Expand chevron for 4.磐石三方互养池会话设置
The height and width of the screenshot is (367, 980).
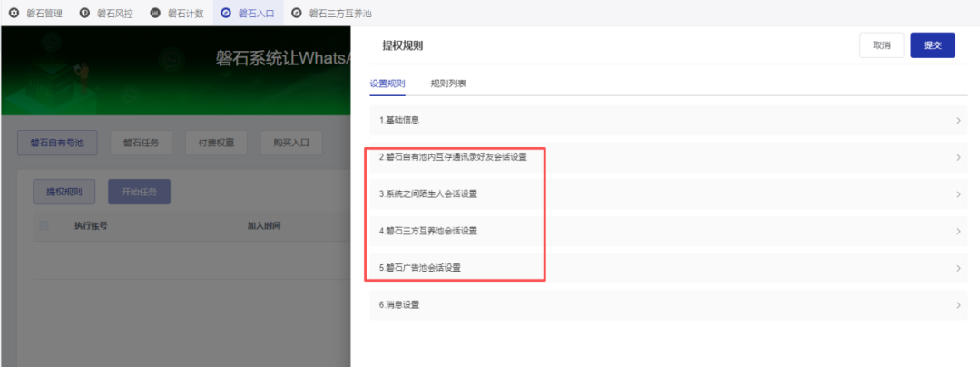pos(959,232)
